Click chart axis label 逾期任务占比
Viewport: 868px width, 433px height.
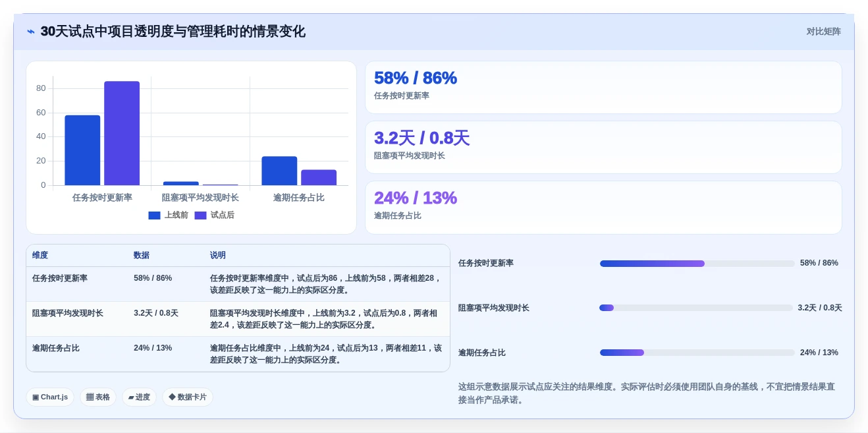point(299,198)
